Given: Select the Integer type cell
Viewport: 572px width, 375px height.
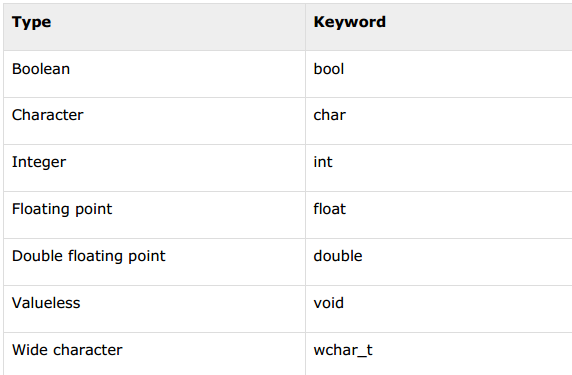Looking at the screenshot, I should (154, 168).
